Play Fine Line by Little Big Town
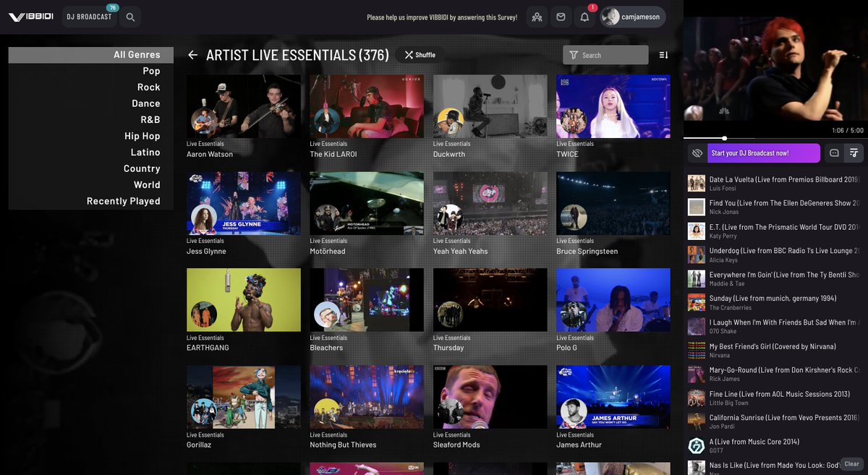The image size is (868, 475). pos(775,398)
